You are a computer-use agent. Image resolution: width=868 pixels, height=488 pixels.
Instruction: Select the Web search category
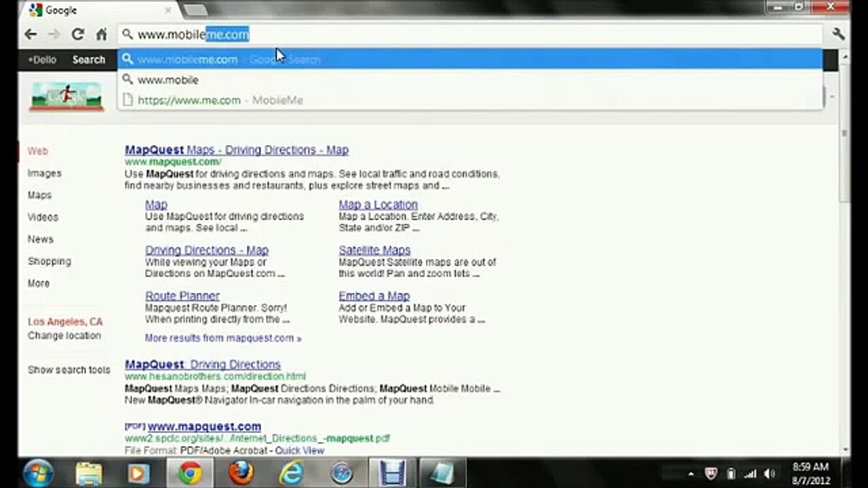pos(38,151)
